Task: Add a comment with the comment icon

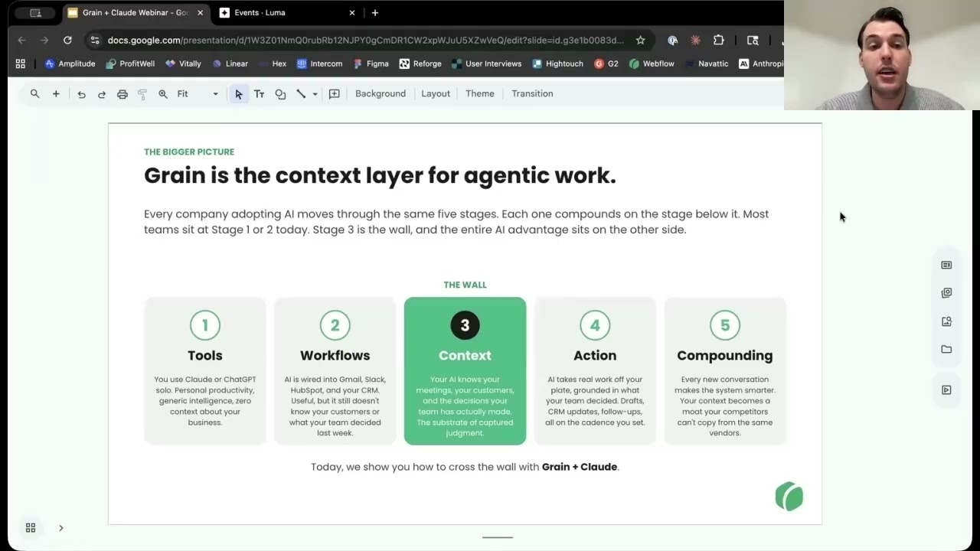Action: 335,94
